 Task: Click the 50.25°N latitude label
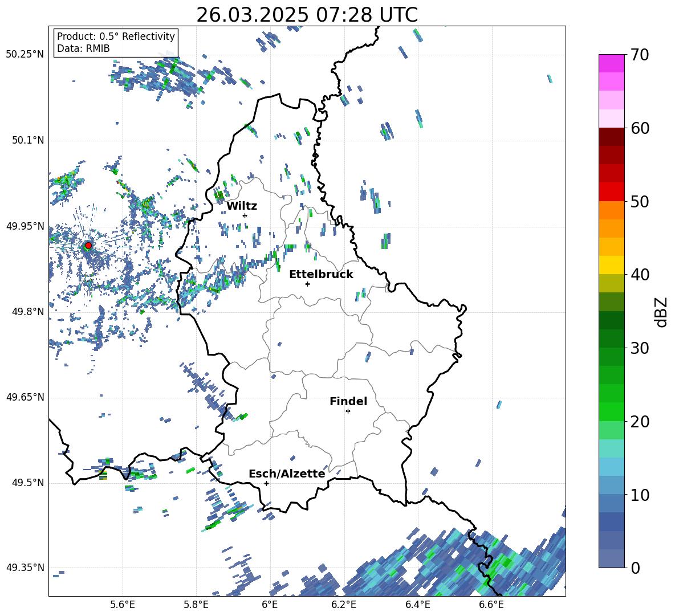25,55
